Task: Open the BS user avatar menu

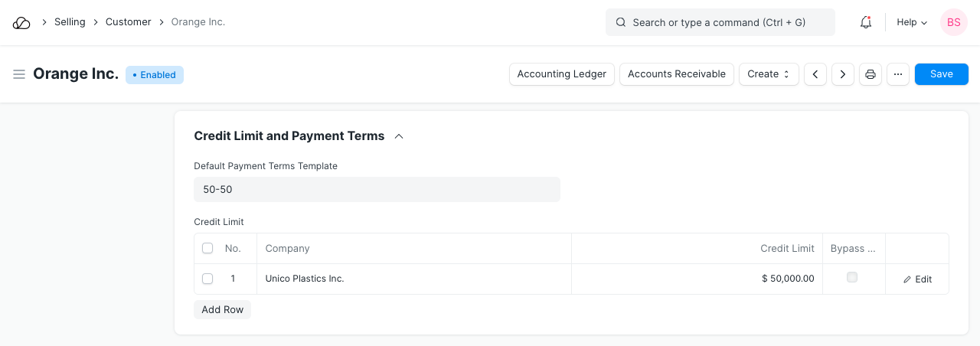Action: click(954, 23)
